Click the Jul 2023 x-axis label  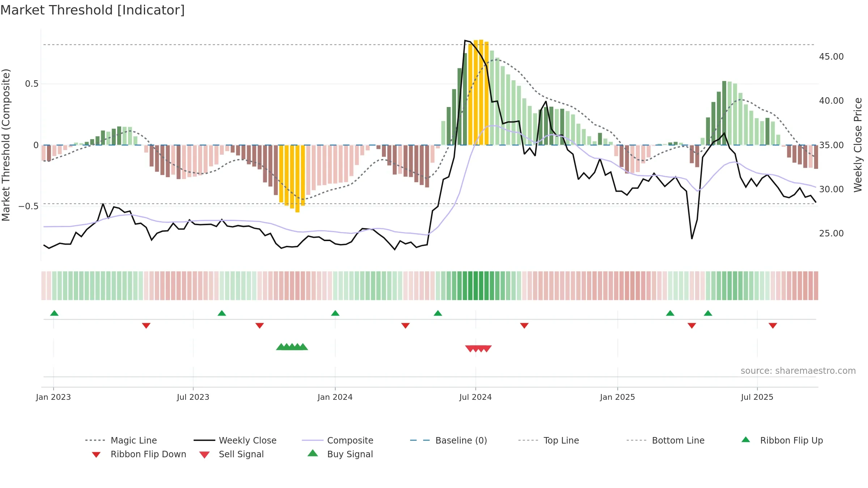pos(193,397)
